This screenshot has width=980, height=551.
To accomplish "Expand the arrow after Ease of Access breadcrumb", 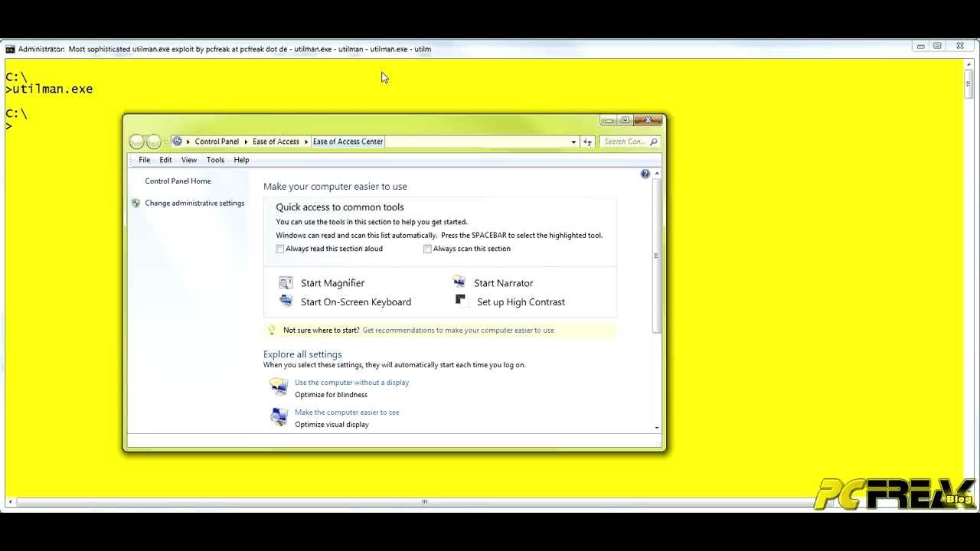I will coord(306,142).
